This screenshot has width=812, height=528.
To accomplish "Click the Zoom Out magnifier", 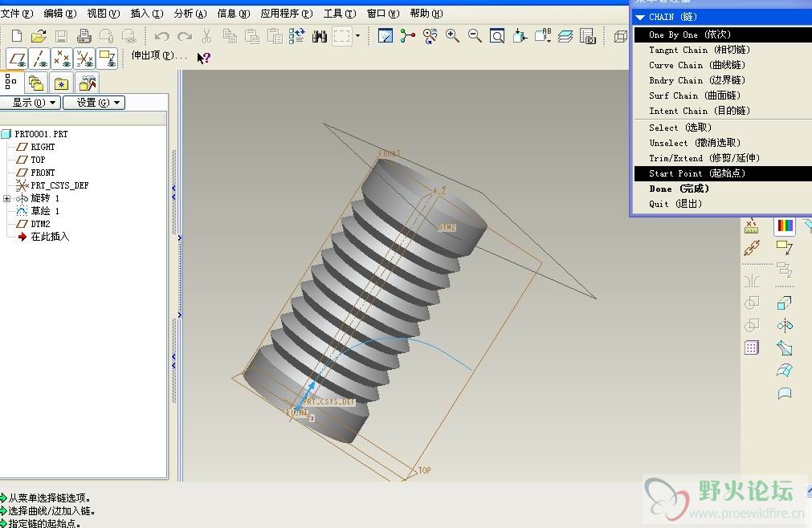I will click(475, 35).
